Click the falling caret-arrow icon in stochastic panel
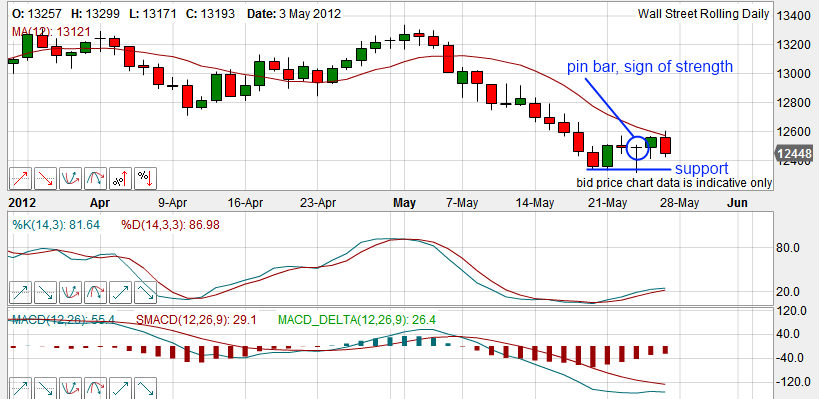Screen dimensions: 819x399 point(146,292)
